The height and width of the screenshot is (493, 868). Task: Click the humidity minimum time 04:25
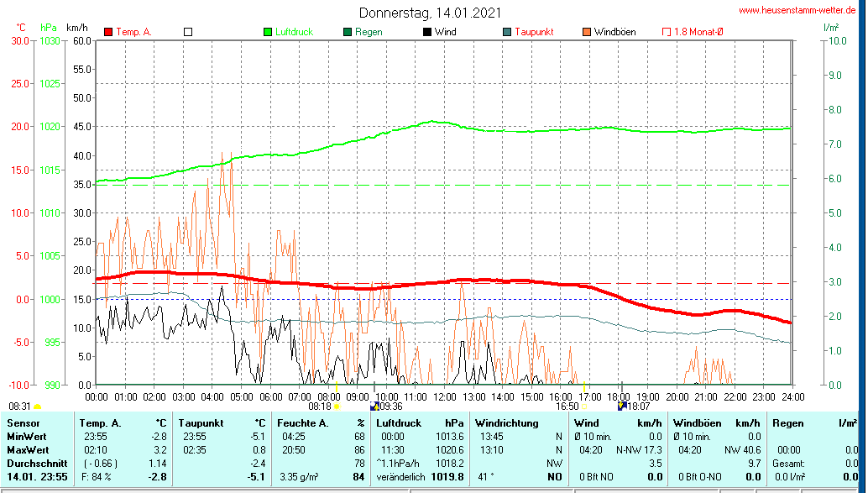click(294, 437)
